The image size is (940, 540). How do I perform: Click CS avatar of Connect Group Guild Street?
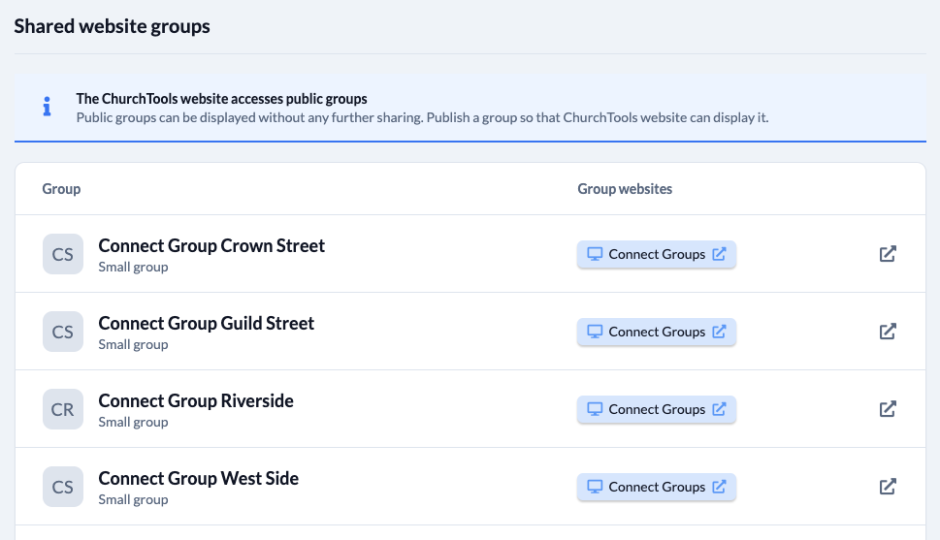point(63,331)
